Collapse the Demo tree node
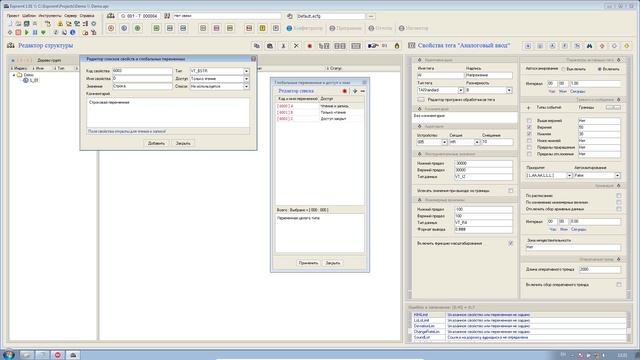This screenshot has height=360, width=640. (14, 75)
